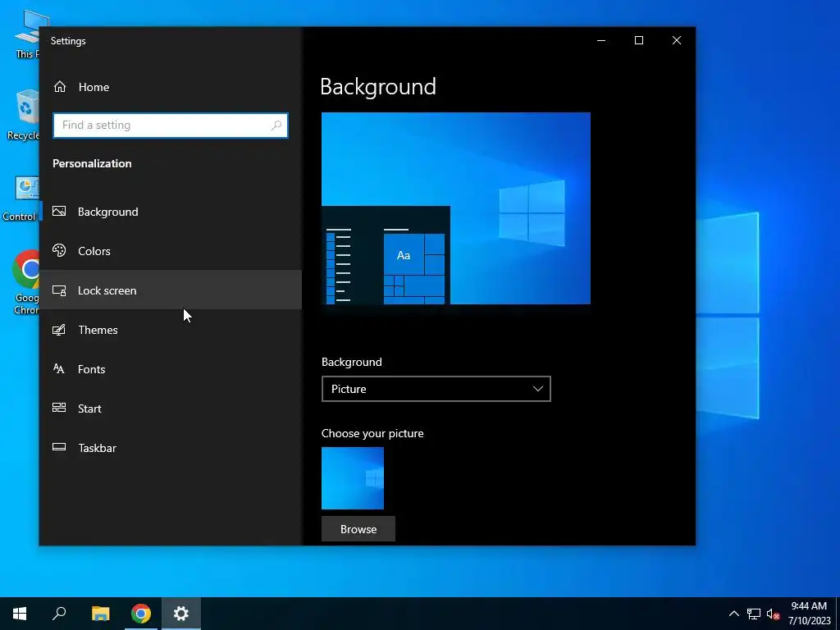Minimize the Settings window
Image resolution: width=840 pixels, height=630 pixels.
pyautogui.click(x=601, y=40)
